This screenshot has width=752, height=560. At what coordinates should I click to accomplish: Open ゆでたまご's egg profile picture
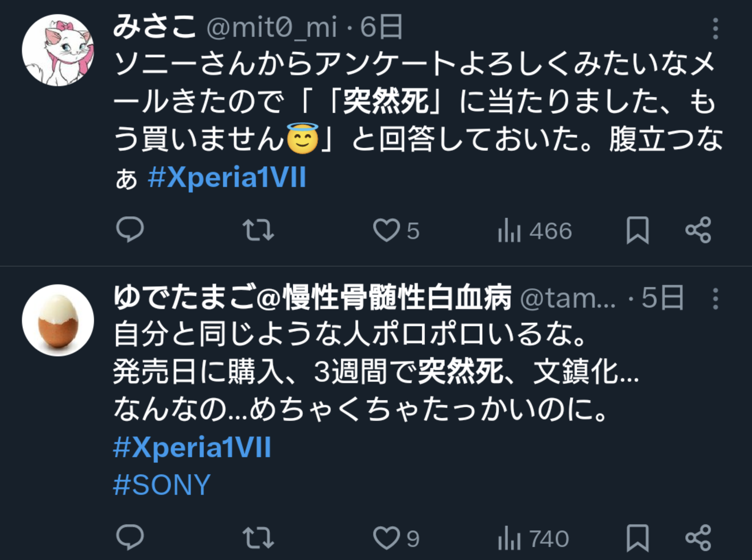click(58, 320)
